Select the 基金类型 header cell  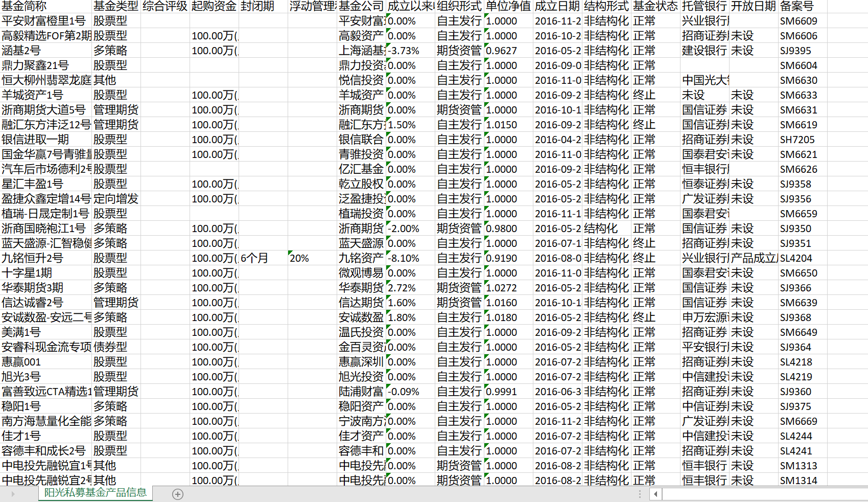click(116, 6)
